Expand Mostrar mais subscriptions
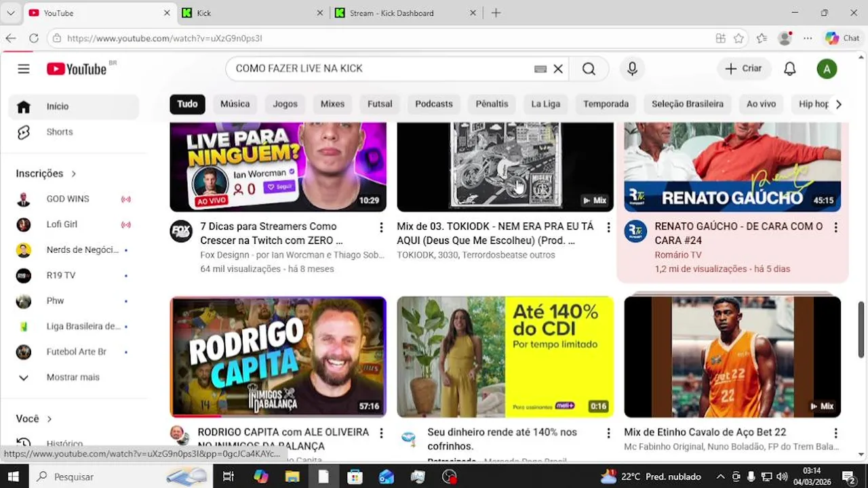Viewport: 868px width, 488px height. [73, 377]
